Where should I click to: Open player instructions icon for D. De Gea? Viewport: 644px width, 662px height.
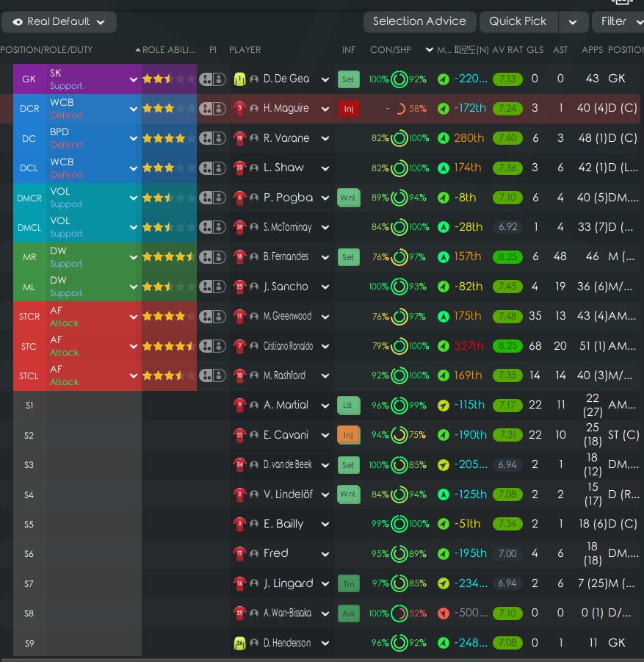tap(212, 79)
